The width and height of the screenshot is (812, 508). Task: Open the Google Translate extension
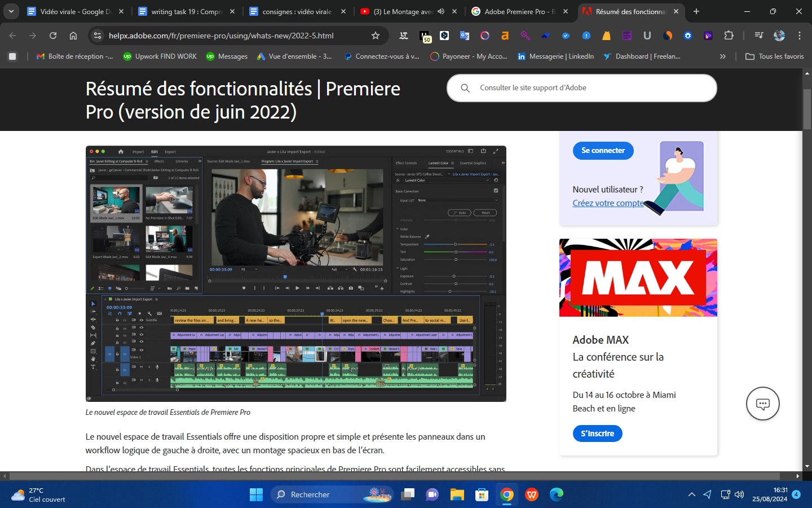tap(465, 36)
